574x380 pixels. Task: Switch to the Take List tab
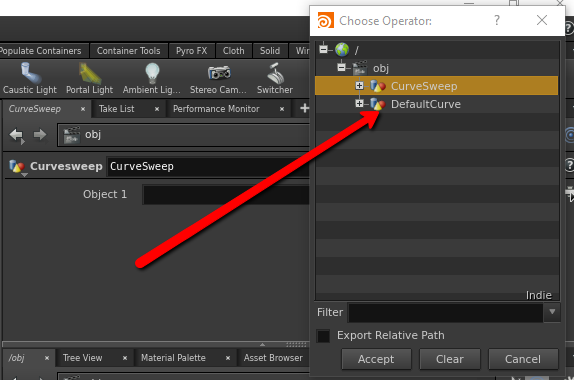point(117,109)
